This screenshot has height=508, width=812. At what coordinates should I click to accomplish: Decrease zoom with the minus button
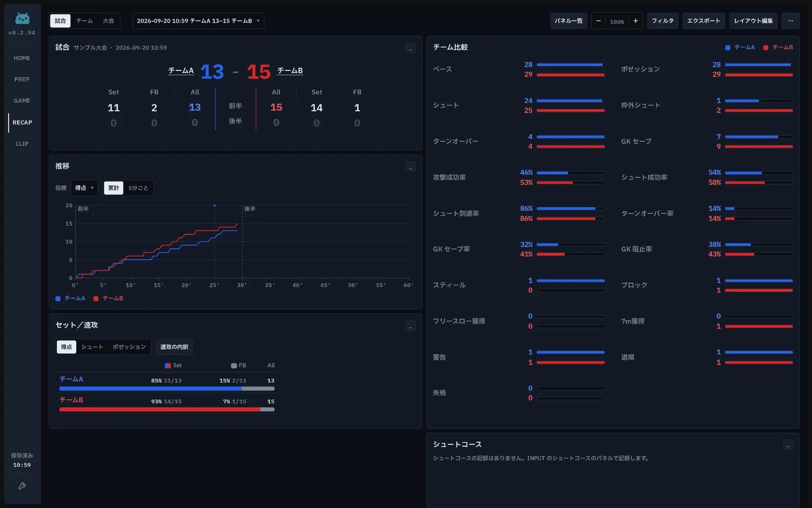point(599,21)
